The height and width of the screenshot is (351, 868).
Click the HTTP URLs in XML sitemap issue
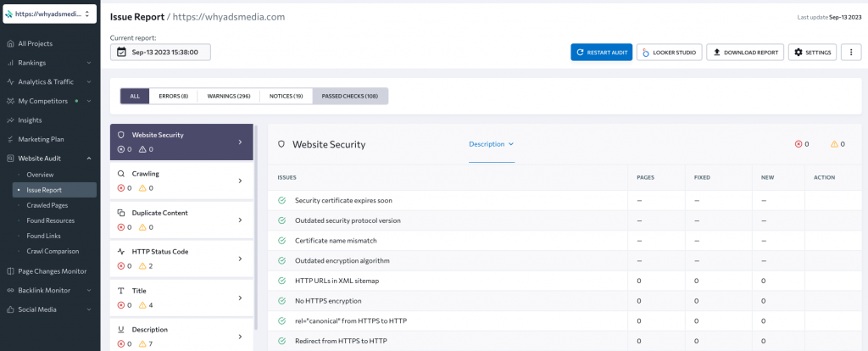click(x=337, y=281)
